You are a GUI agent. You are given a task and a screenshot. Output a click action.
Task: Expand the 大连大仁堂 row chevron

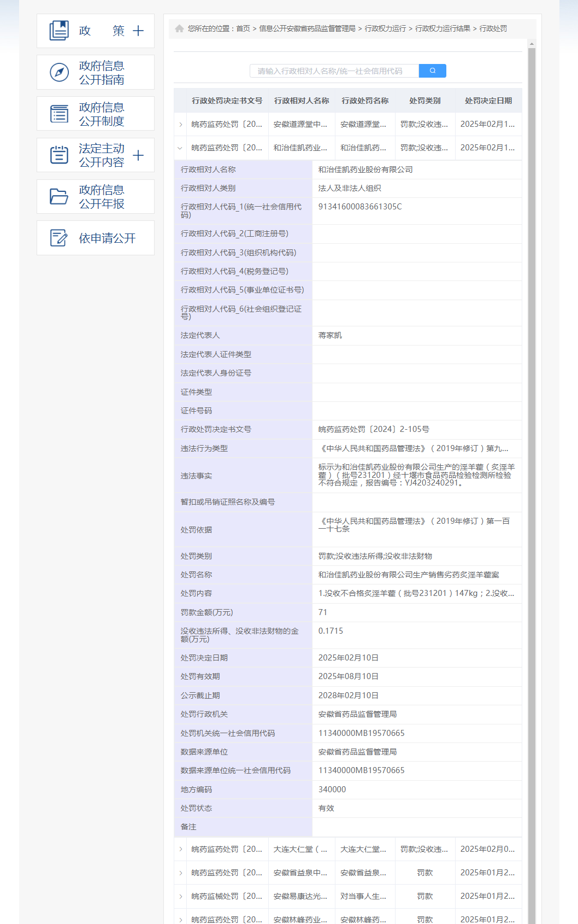click(x=180, y=849)
